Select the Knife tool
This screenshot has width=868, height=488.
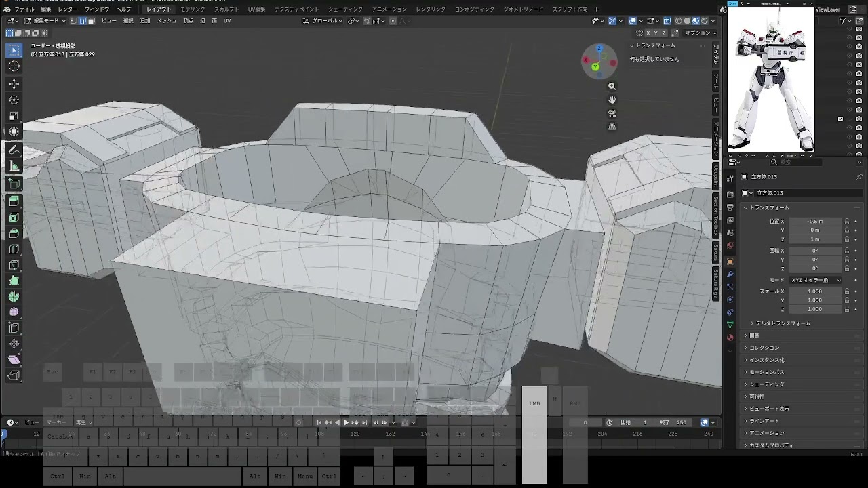[14, 265]
